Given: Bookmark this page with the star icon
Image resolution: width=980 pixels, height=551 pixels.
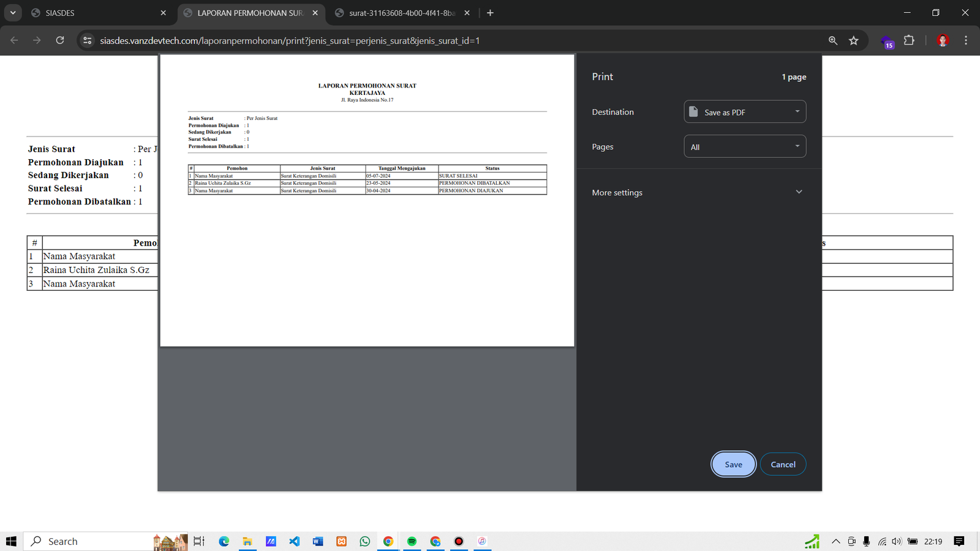Looking at the screenshot, I should coord(854,40).
